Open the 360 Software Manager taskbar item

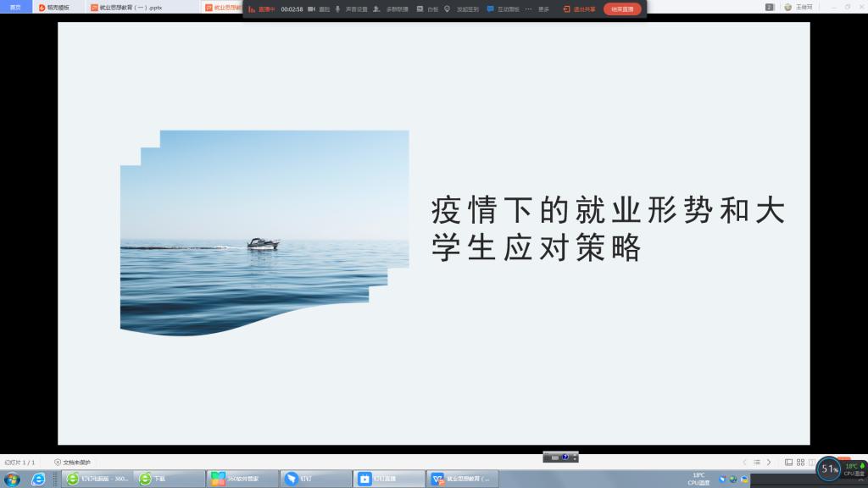[x=242, y=479]
